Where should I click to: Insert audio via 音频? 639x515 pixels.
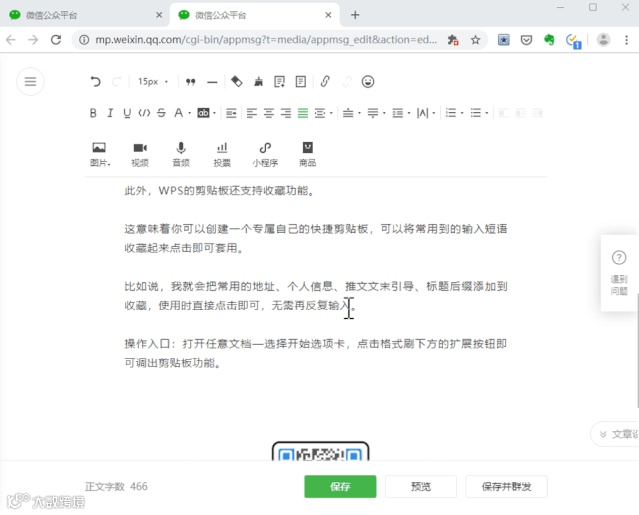pyautogui.click(x=181, y=154)
